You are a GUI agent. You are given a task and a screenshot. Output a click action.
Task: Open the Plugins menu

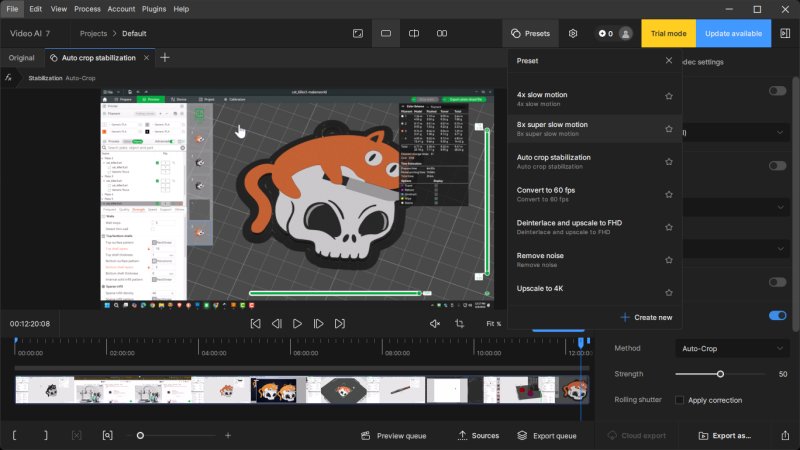[154, 9]
